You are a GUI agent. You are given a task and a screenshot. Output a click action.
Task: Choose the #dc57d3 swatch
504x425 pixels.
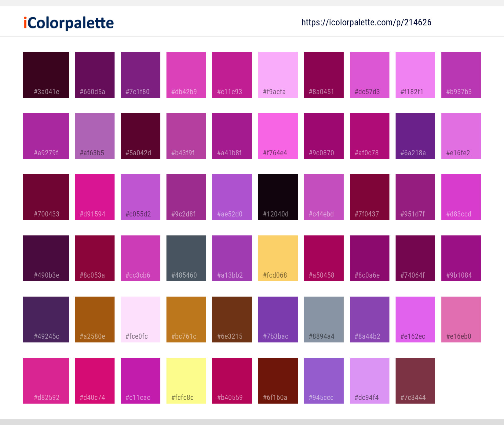pyautogui.click(x=370, y=75)
